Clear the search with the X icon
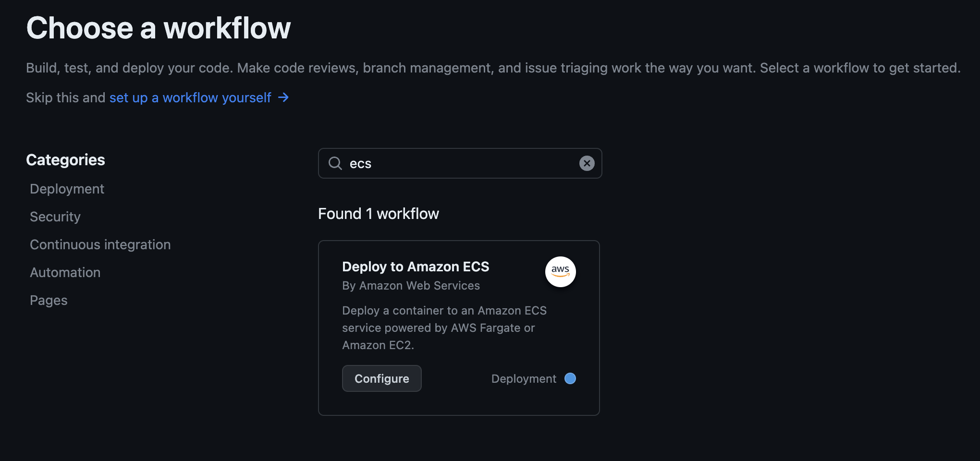The image size is (980, 461). point(587,163)
